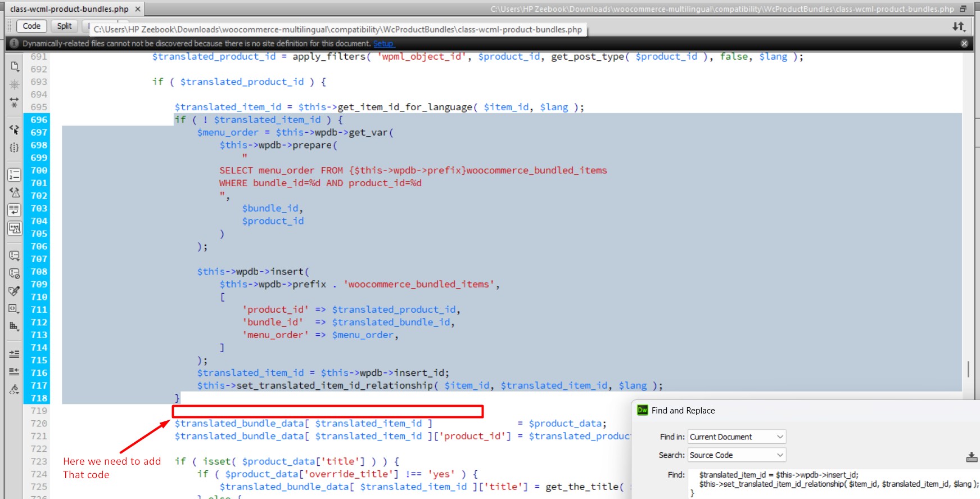980x499 pixels.
Task: Click the Balance Braces icon
Action: pyautogui.click(x=15, y=148)
